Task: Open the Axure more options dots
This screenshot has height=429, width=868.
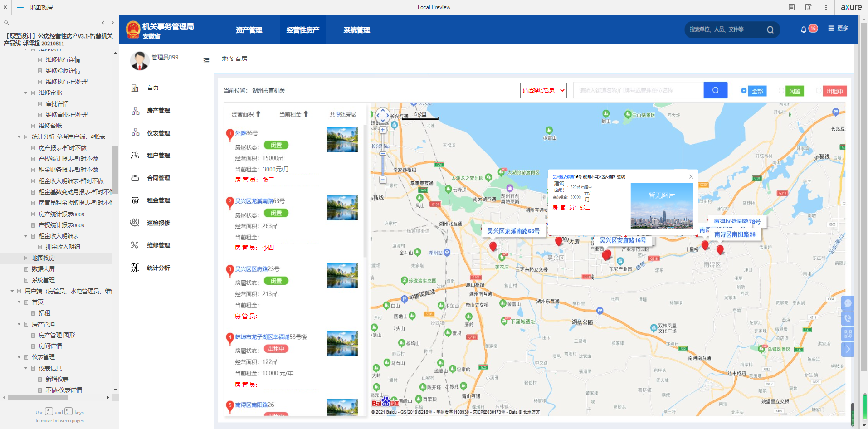Action: coord(826,7)
